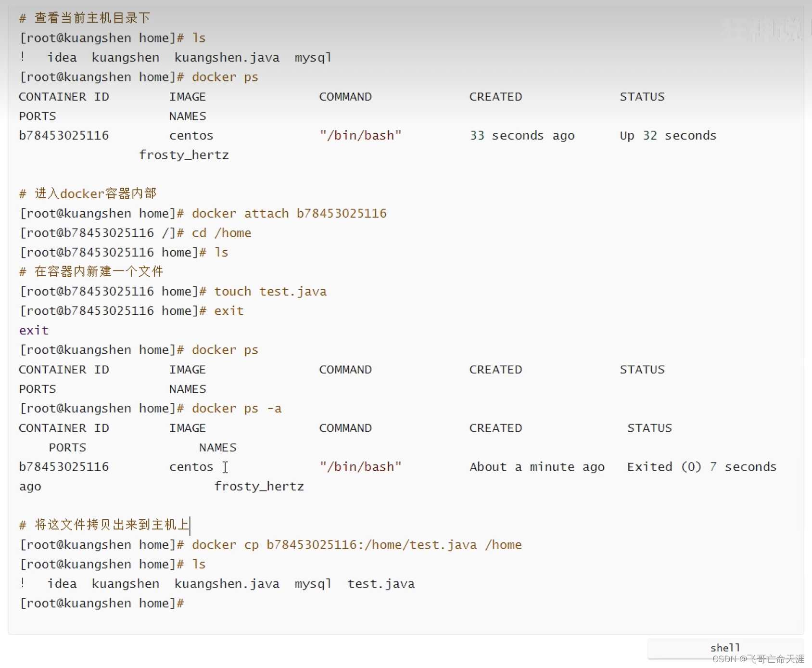This screenshot has width=812, height=668.
Task: Click the 'shell' language label below the code block
Action: click(x=725, y=648)
